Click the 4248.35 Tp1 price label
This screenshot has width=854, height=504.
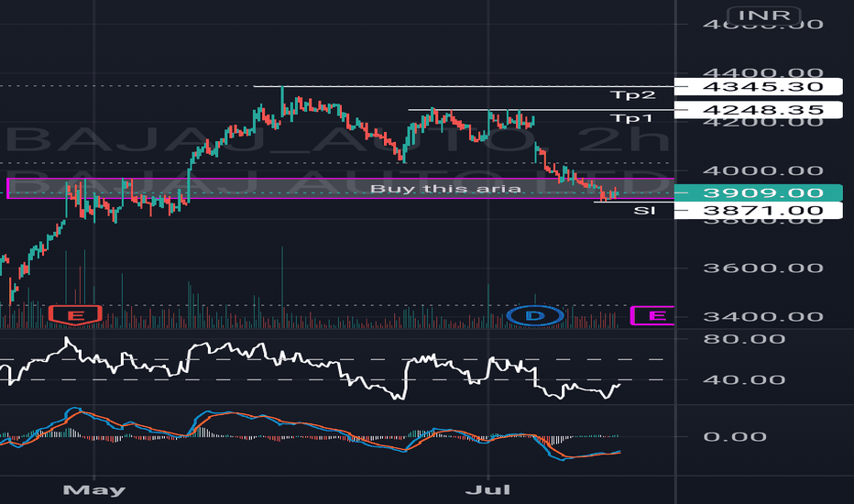click(758, 110)
